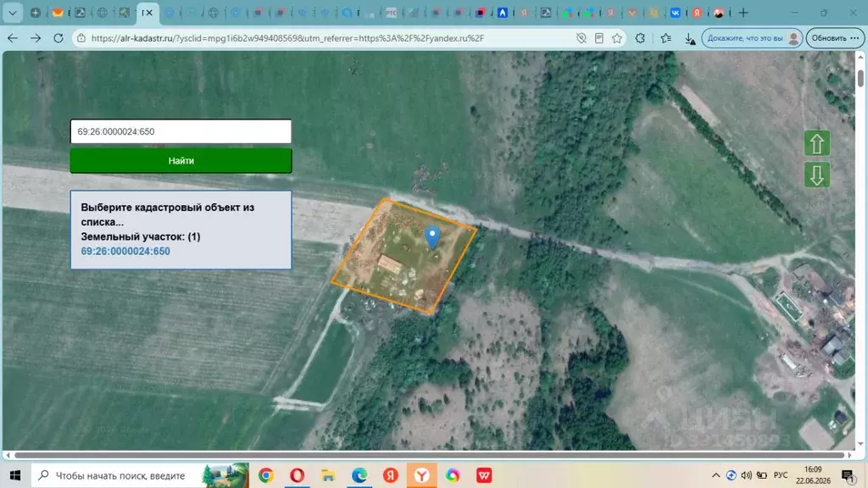Open the notification center icon
The image size is (868, 488).
coord(848,475)
